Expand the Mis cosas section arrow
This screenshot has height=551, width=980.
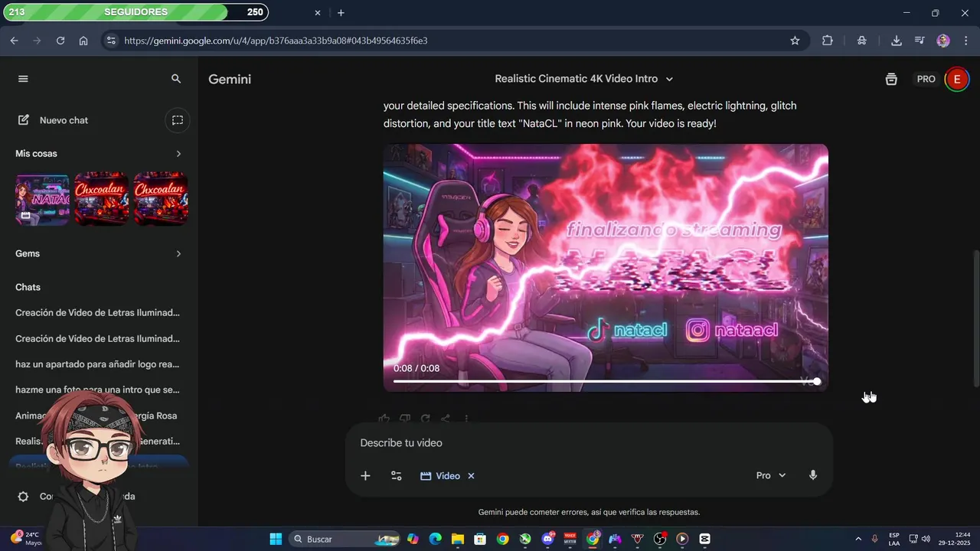pyautogui.click(x=178, y=154)
